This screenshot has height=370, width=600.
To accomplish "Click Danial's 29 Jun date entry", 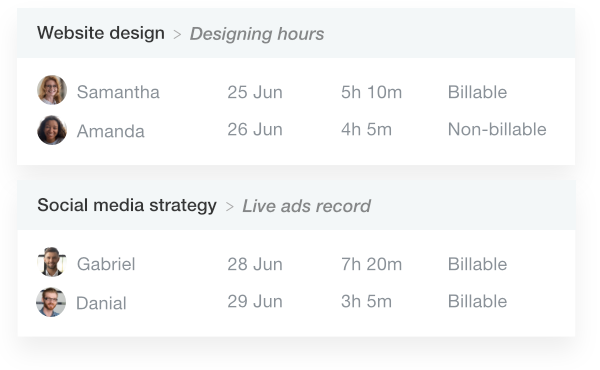I will pyautogui.click(x=255, y=301).
